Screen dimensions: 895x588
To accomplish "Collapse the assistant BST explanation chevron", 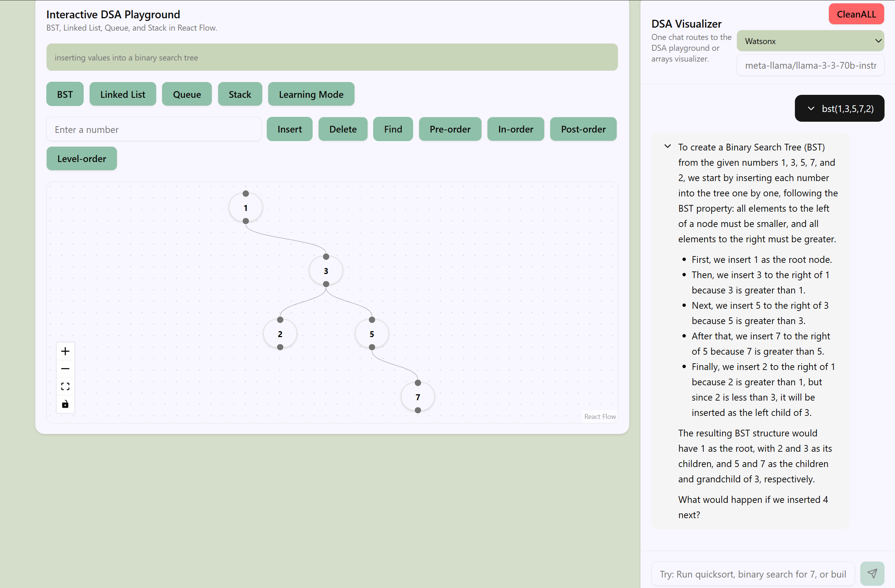I will tap(668, 147).
